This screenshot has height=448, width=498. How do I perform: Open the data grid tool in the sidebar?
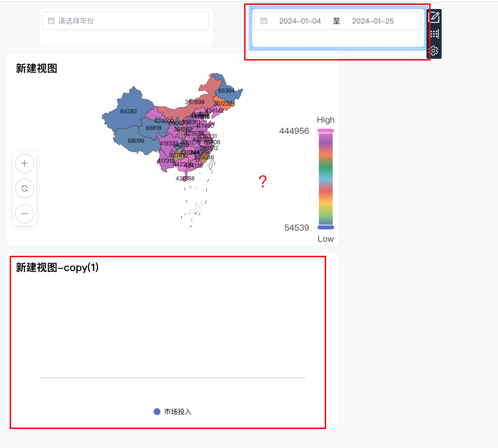click(434, 34)
